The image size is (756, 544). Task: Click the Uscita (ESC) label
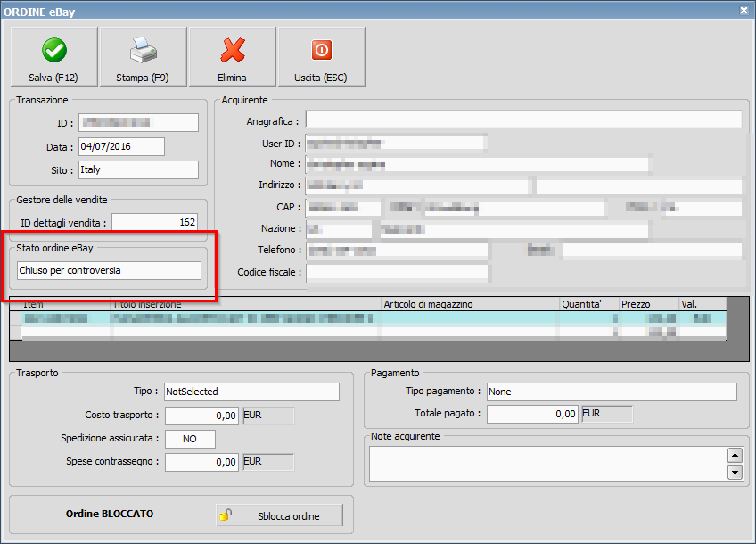coord(321,78)
